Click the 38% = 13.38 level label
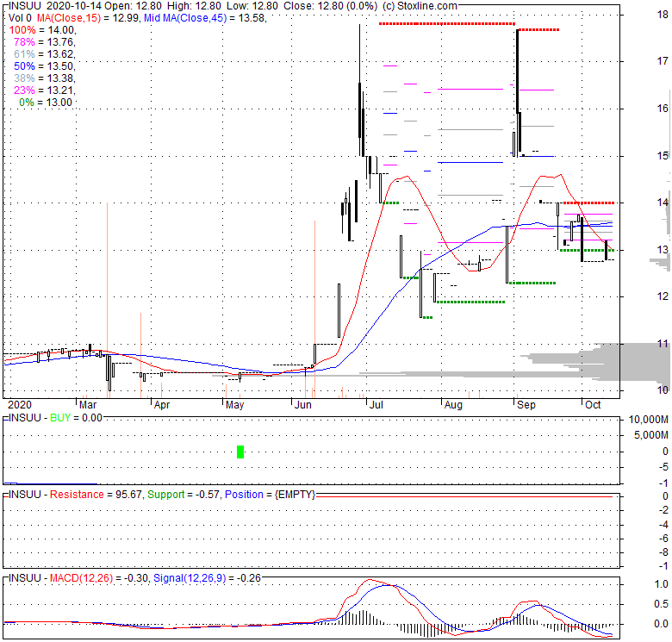This screenshot has height=642, width=672. (44, 78)
